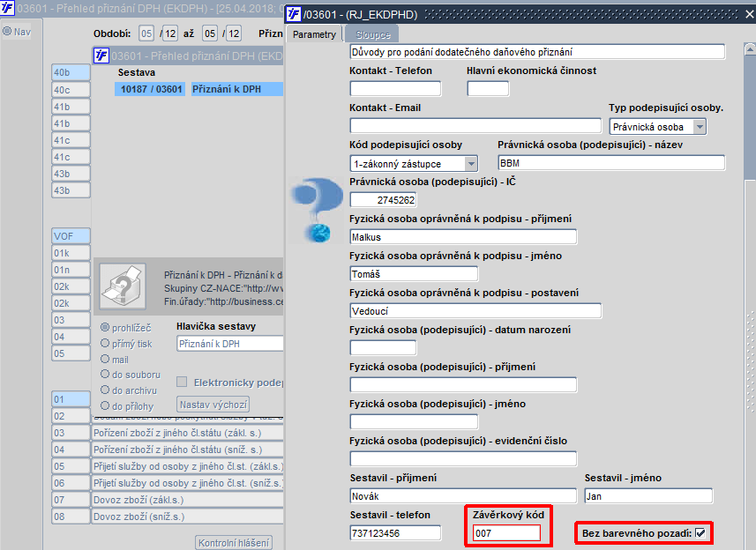Open Kód podepisující osoby dropdown
The image size is (756, 550).
(471, 164)
